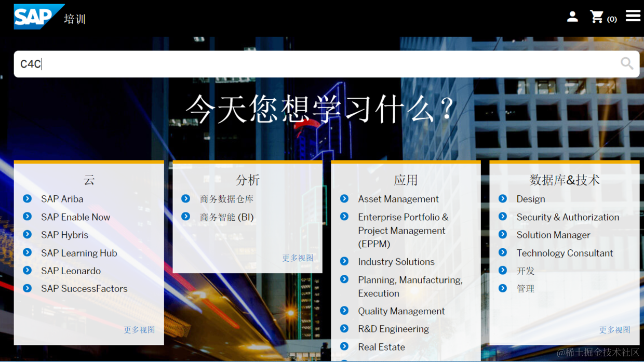Open the 开发 link

click(525, 271)
